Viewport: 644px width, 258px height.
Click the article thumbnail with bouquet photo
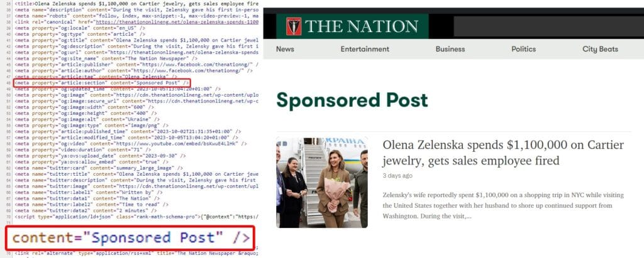(x=321, y=183)
